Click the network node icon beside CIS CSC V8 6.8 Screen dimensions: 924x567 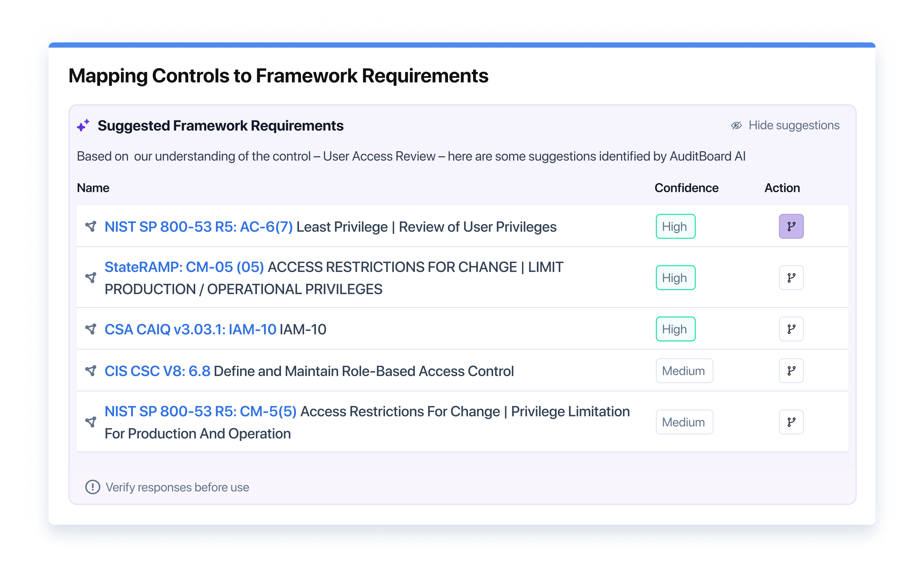91,370
